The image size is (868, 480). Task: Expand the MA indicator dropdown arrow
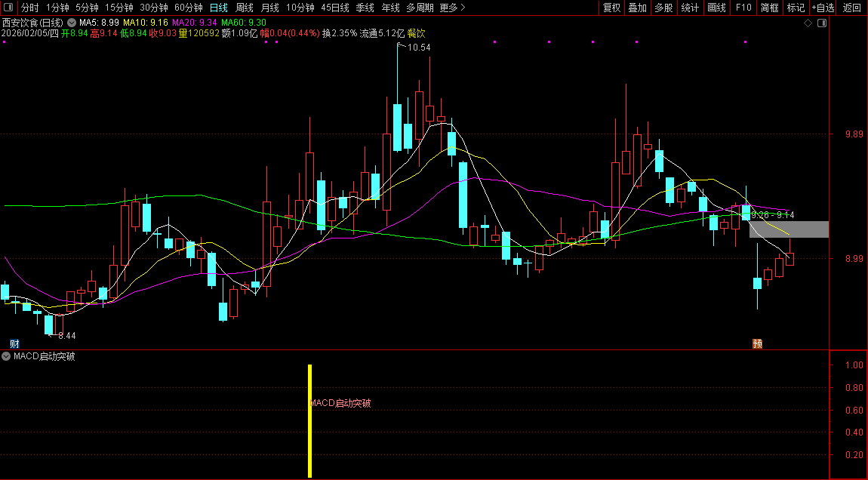pyautogui.click(x=72, y=23)
